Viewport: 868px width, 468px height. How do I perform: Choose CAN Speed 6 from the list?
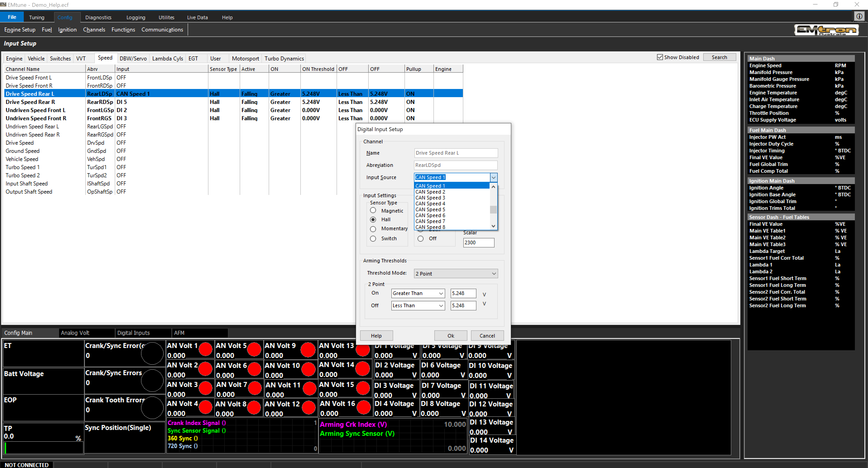pos(452,215)
